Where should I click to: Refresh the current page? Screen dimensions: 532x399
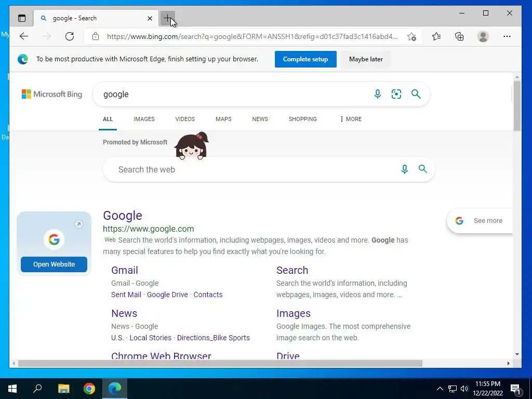tap(70, 36)
